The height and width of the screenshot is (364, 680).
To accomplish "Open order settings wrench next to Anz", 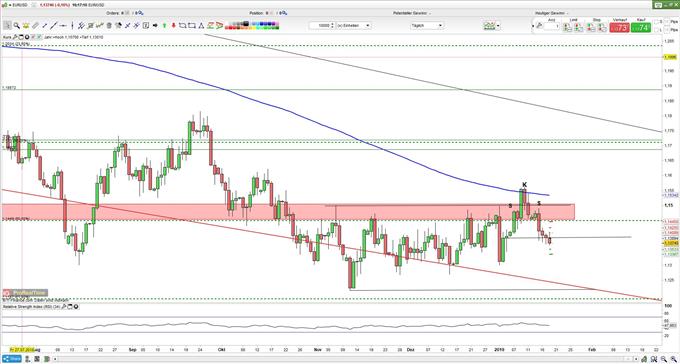I will click(x=539, y=26).
